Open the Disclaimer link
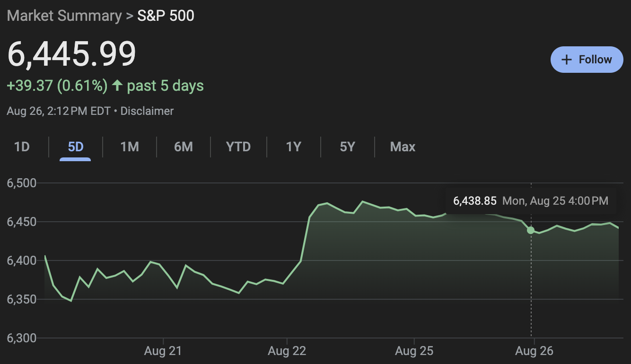The width and height of the screenshot is (631, 364). coord(147,112)
